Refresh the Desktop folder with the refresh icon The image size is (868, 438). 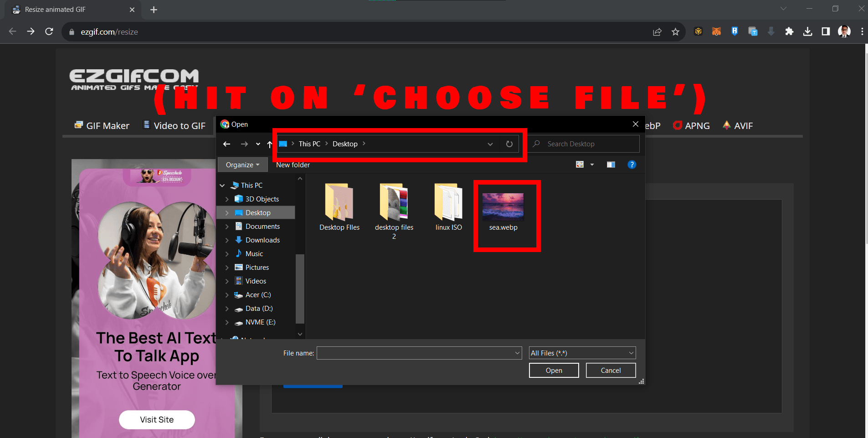click(509, 144)
